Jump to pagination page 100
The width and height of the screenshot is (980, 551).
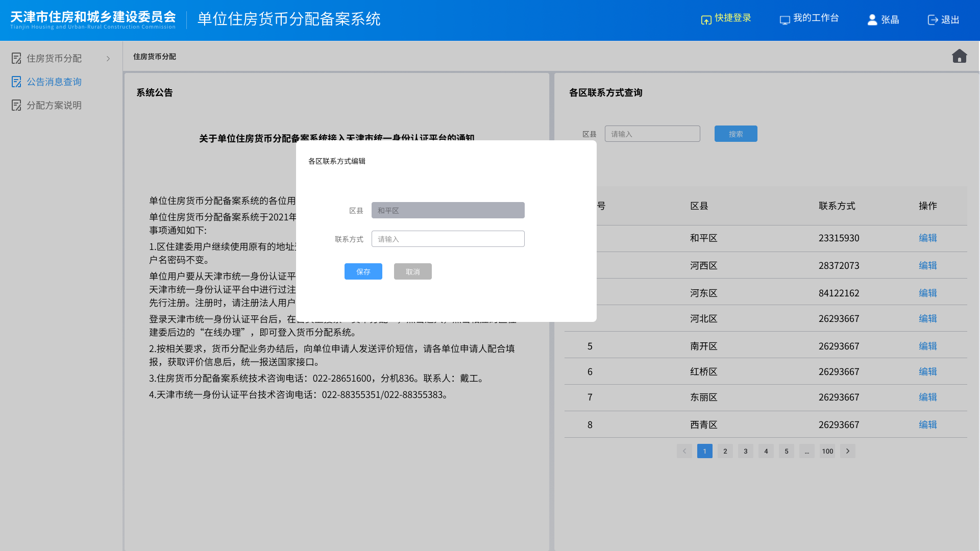click(x=827, y=451)
